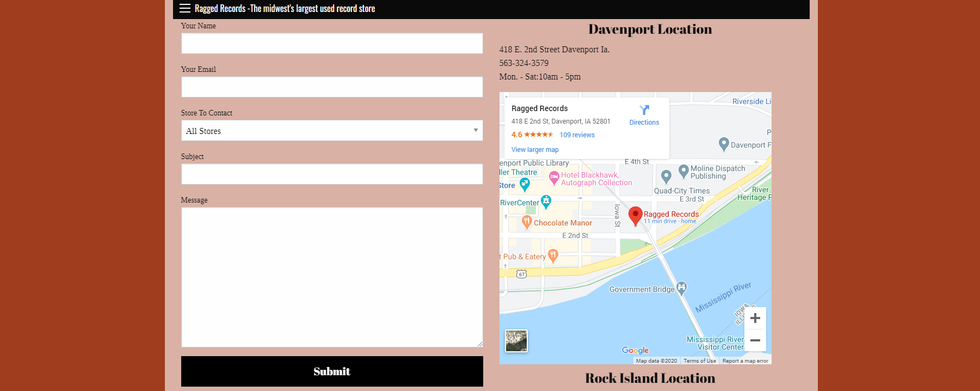Click inside the Message text area
Viewport: 980px width, 391px height.
[332, 277]
